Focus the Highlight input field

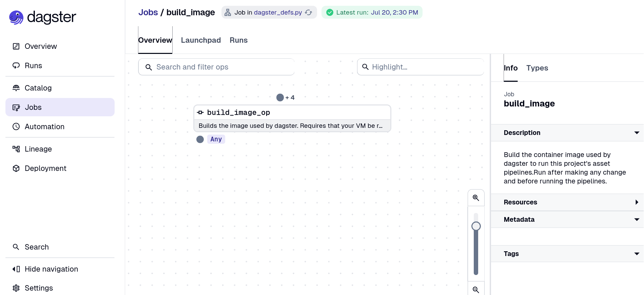pyautogui.click(x=421, y=67)
